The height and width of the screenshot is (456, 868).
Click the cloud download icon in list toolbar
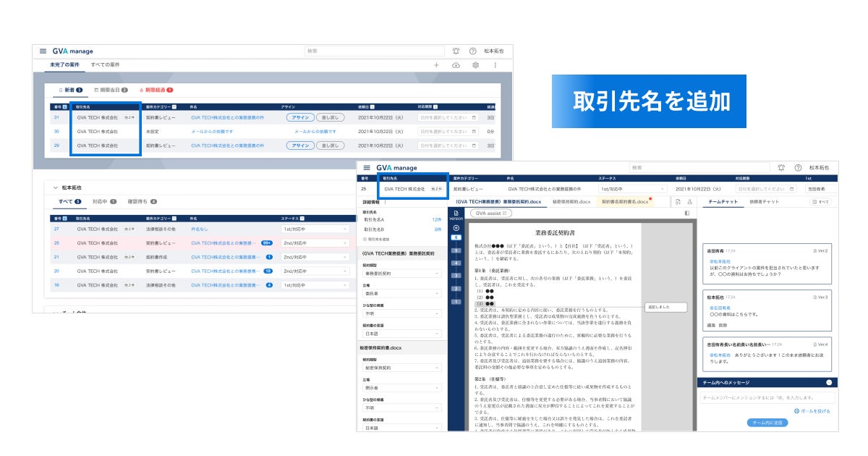(456, 65)
